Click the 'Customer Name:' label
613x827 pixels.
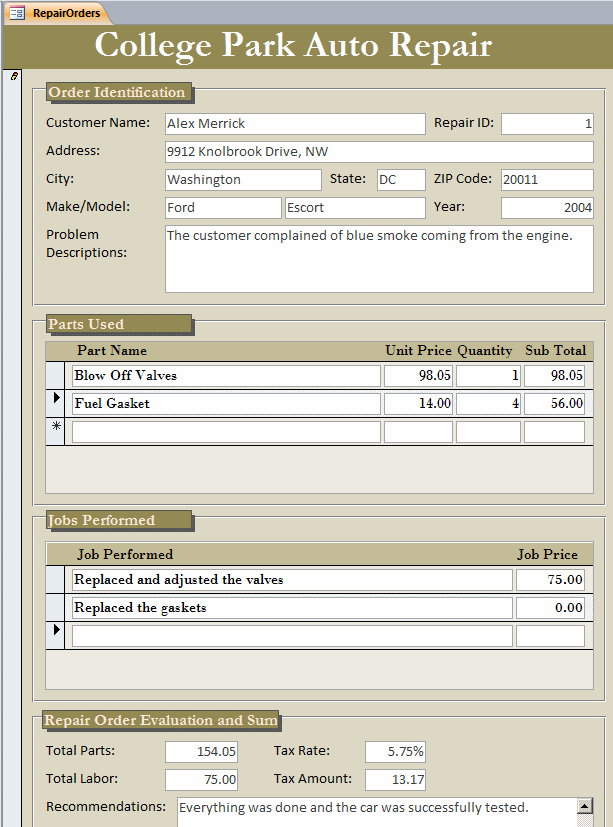pyautogui.click(x=98, y=123)
